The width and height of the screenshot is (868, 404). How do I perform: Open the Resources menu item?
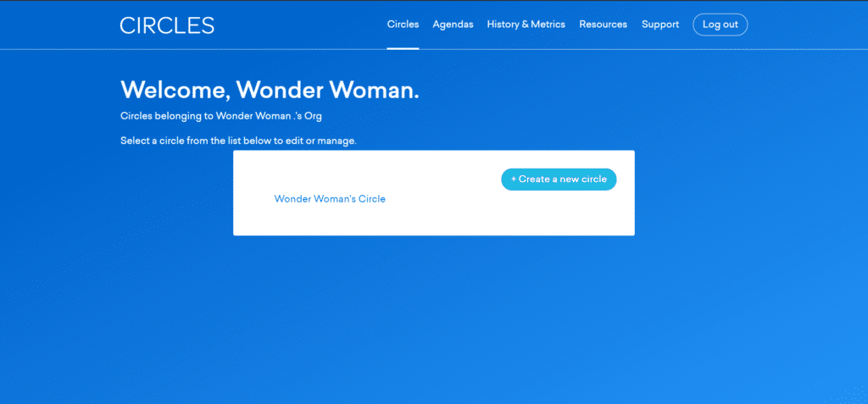[603, 25]
